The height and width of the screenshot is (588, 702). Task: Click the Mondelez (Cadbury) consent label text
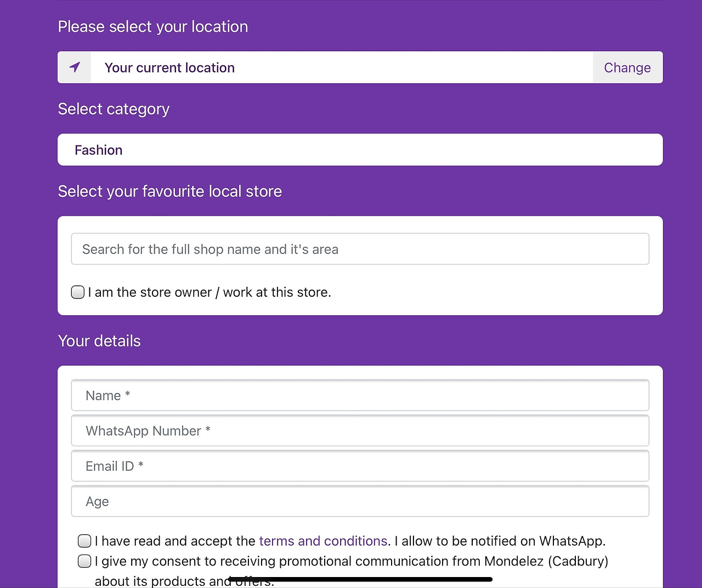[351, 561]
